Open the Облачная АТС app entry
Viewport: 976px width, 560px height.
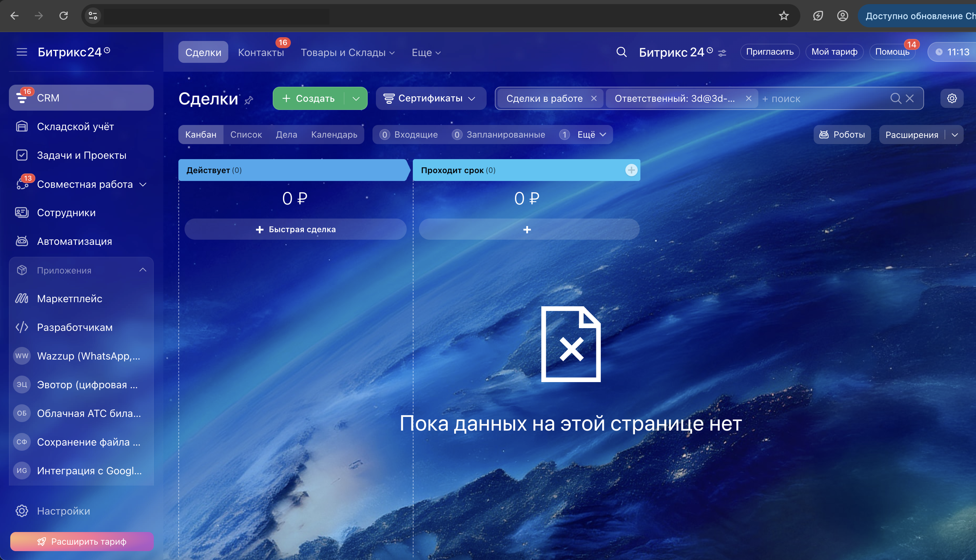tap(81, 414)
